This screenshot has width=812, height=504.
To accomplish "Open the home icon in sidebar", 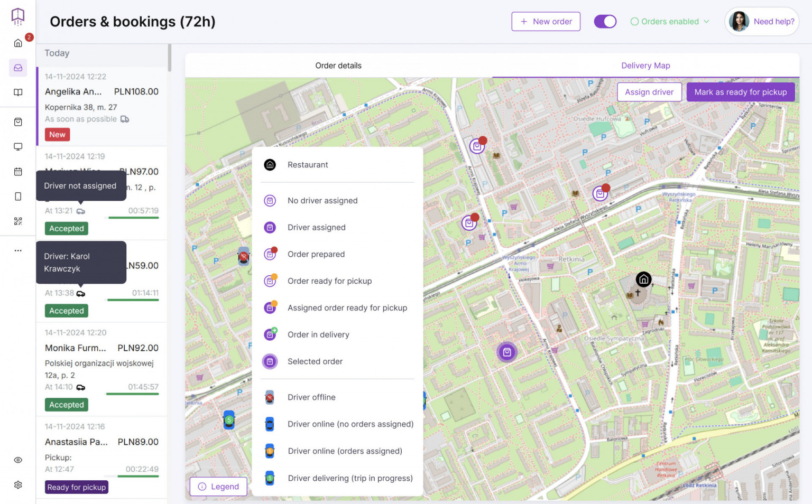I will pyautogui.click(x=18, y=43).
